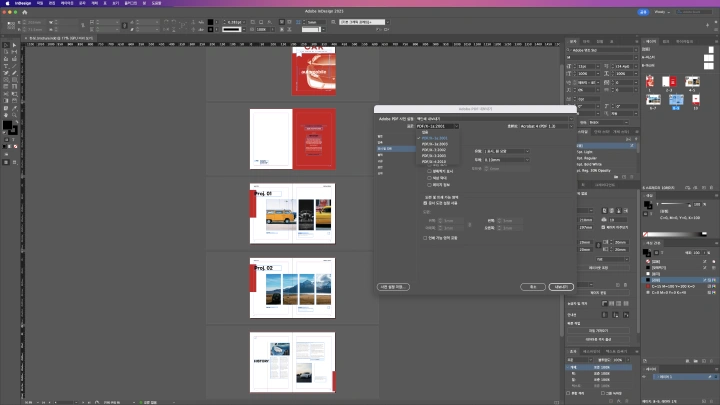This screenshot has height=405, width=720.
Task: Select the 2-3 spread thumbnail in Pages panel
Action: (x=669, y=81)
